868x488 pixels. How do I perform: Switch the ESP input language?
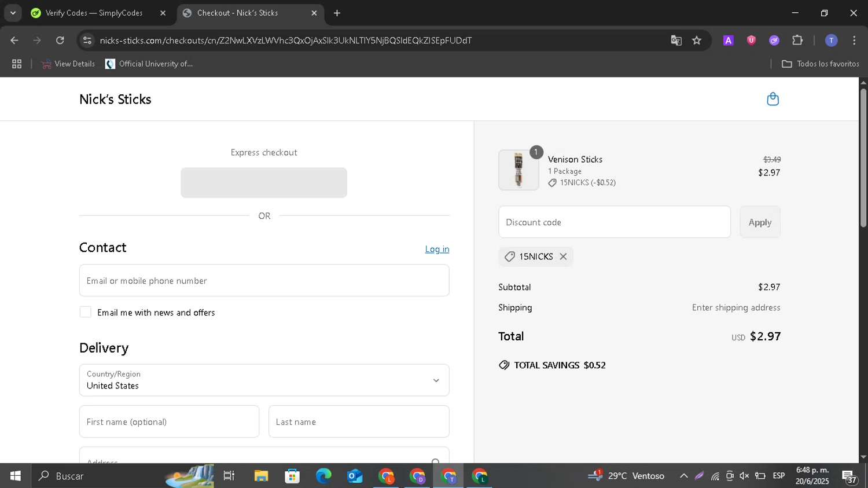click(779, 476)
